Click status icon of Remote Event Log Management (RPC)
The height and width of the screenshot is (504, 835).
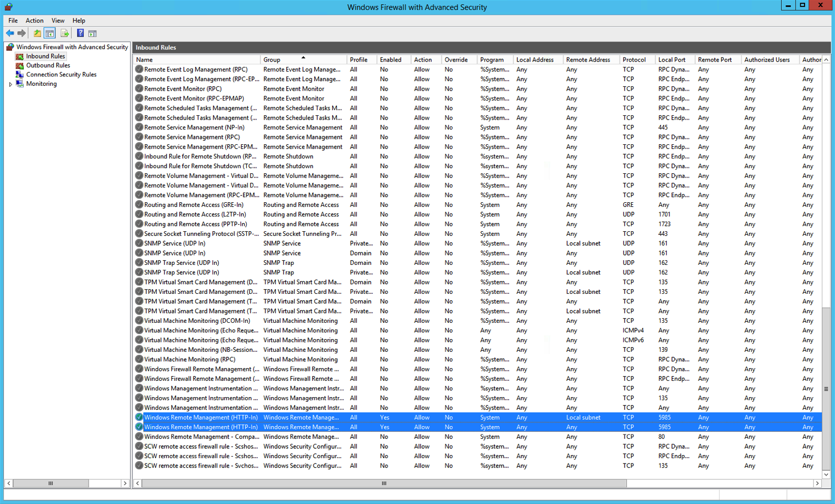pyautogui.click(x=139, y=69)
